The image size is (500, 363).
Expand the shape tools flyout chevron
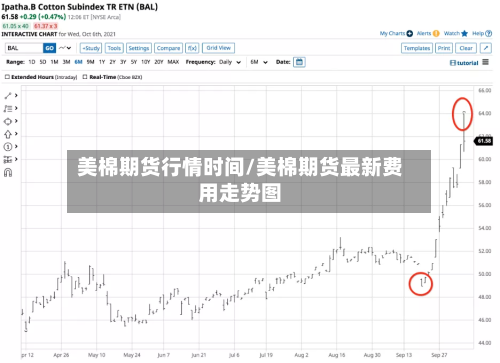coord(16,121)
